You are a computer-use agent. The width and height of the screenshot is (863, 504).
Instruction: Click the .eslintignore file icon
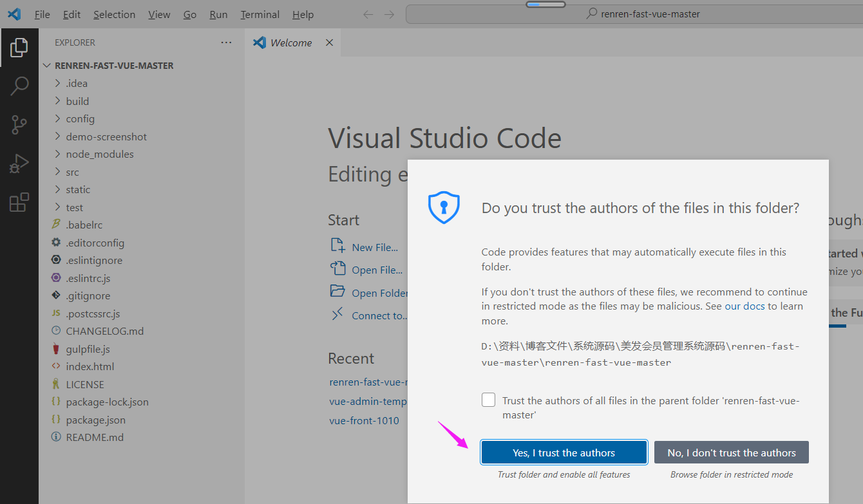tap(55, 260)
